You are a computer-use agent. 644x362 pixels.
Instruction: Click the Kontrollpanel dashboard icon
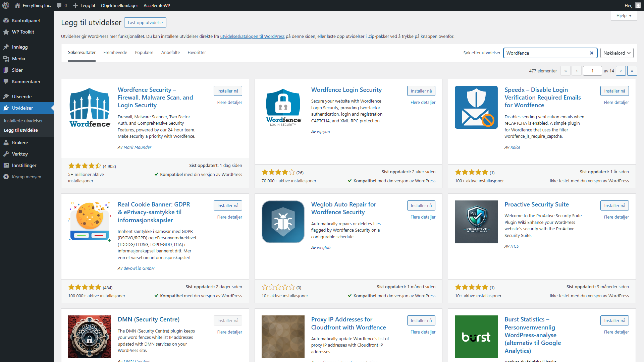click(x=6, y=20)
